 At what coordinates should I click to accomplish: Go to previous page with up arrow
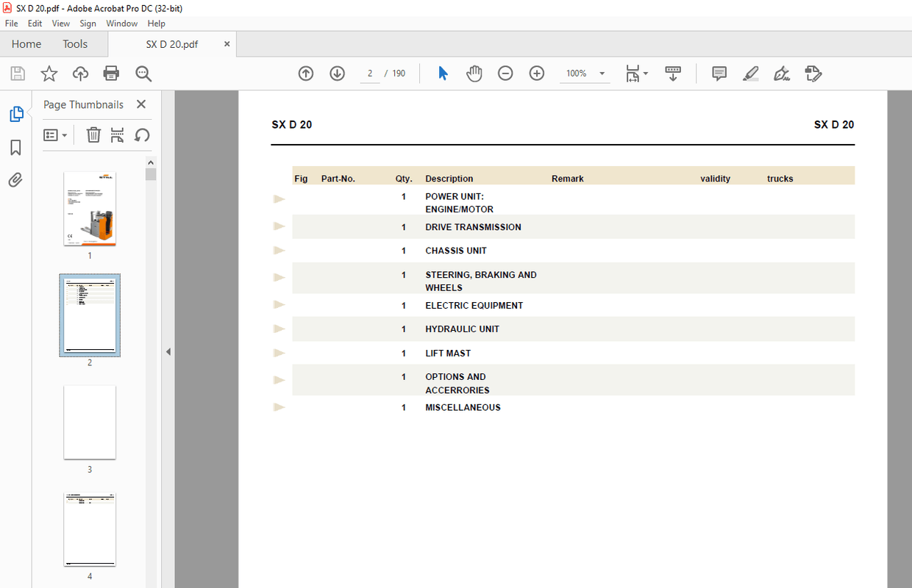[306, 73]
